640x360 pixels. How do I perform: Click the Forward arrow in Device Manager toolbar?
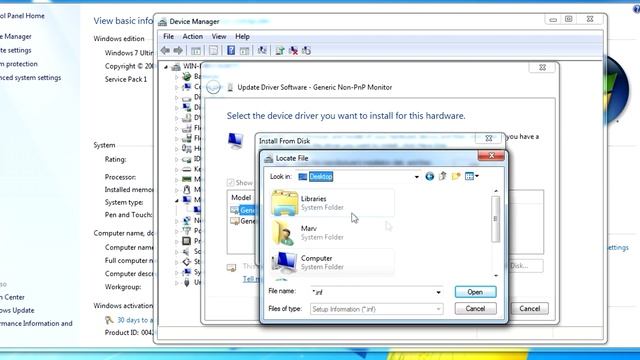click(178, 51)
